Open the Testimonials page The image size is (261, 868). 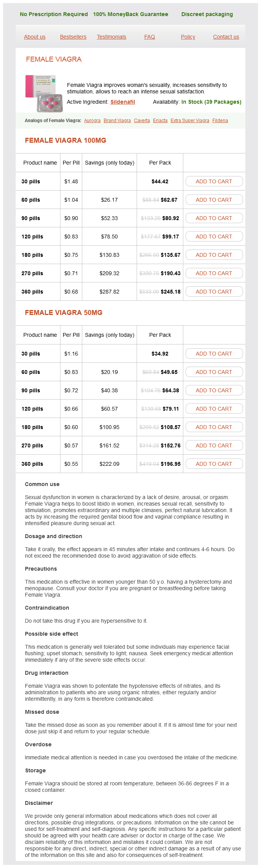click(x=111, y=37)
